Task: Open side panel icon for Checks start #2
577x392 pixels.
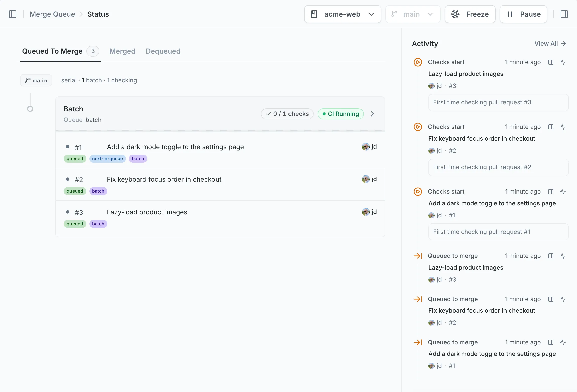Action: pos(551,127)
